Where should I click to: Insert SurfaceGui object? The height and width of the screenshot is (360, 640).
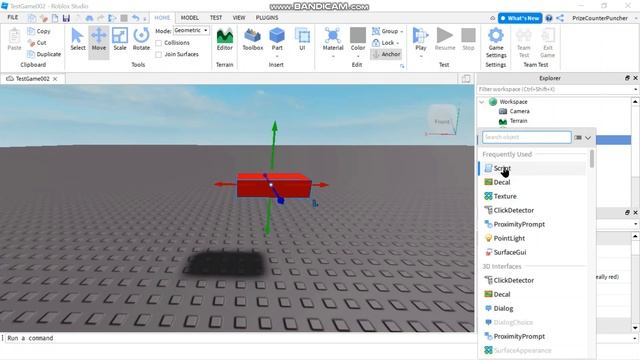tap(533, 252)
